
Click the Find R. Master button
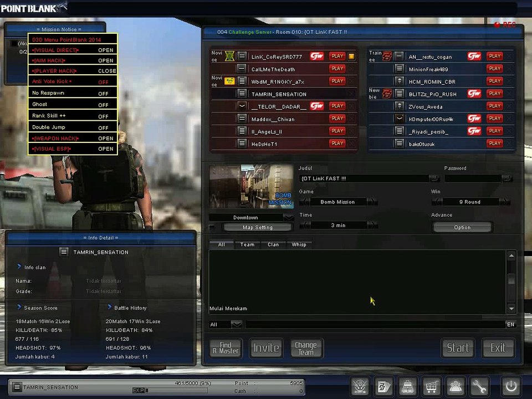coord(226,348)
